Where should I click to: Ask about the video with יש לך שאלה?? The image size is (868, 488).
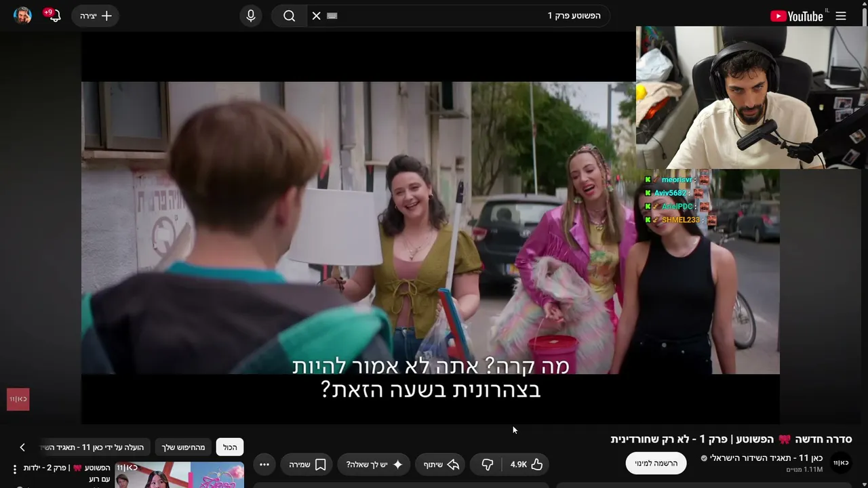[x=375, y=464]
